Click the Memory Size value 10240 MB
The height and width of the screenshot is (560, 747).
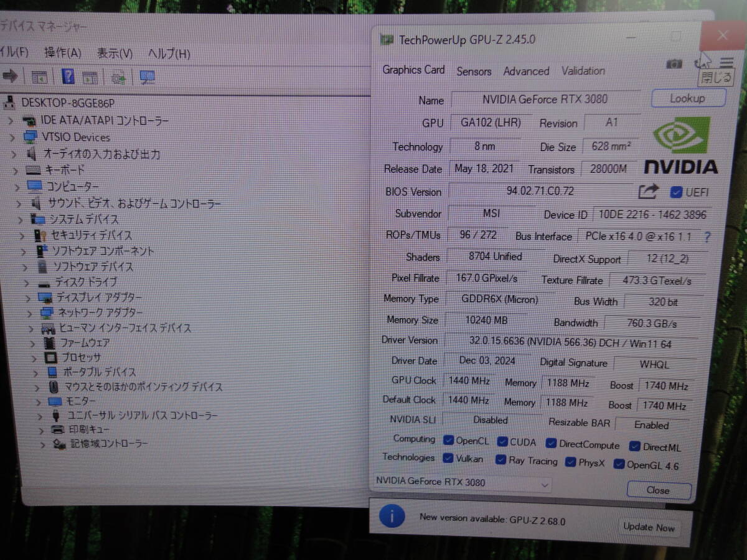coord(486,320)
